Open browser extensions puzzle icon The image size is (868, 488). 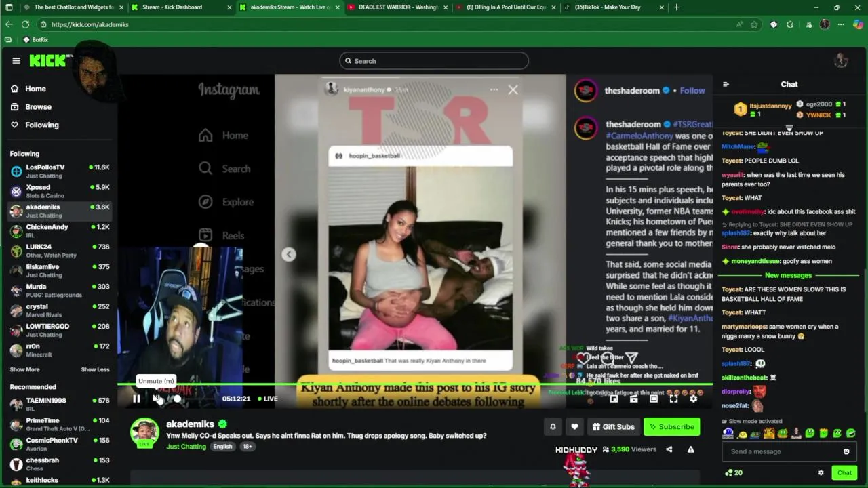pos(790,24)
